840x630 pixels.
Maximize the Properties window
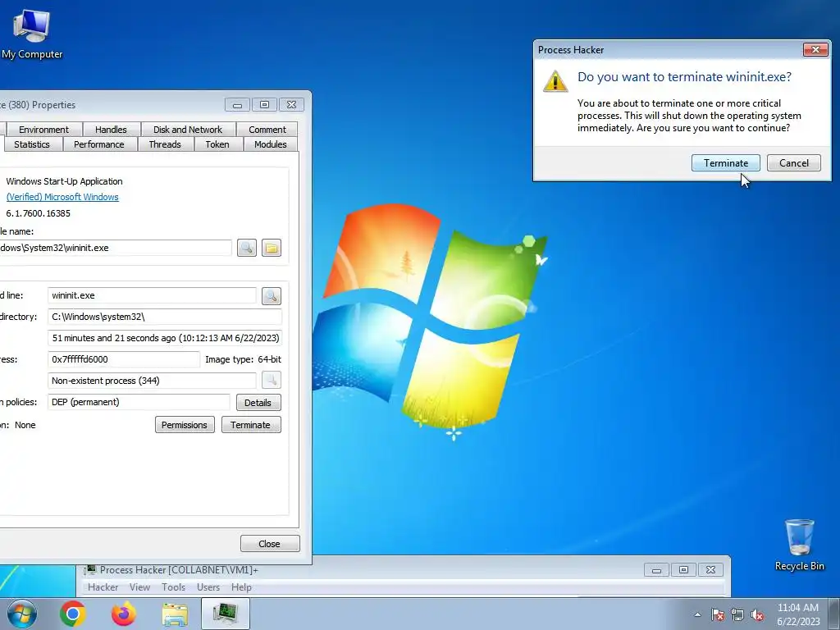click(x=264, y=104)
